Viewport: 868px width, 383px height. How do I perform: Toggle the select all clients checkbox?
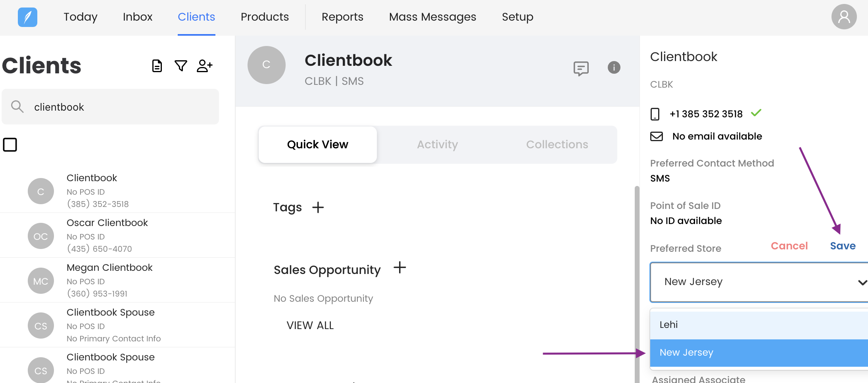coord(10,145)
